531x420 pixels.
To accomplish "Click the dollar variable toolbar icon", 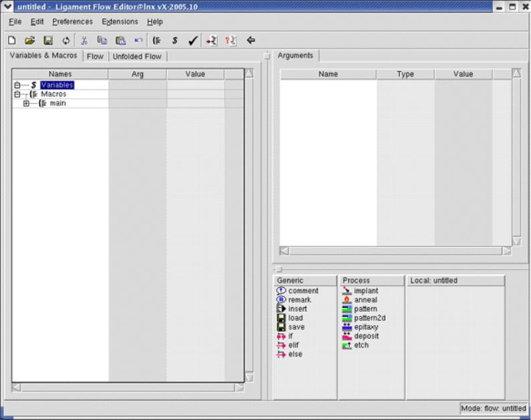I will (175, 41).
